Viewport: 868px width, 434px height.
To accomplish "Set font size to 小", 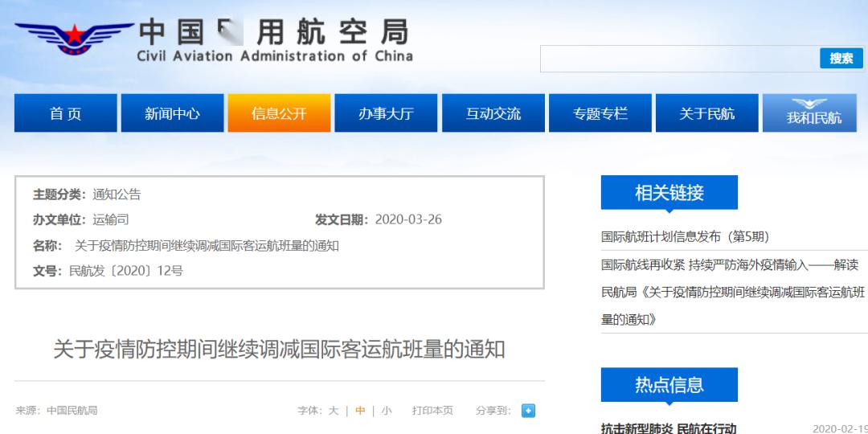I will click(387, 411).
